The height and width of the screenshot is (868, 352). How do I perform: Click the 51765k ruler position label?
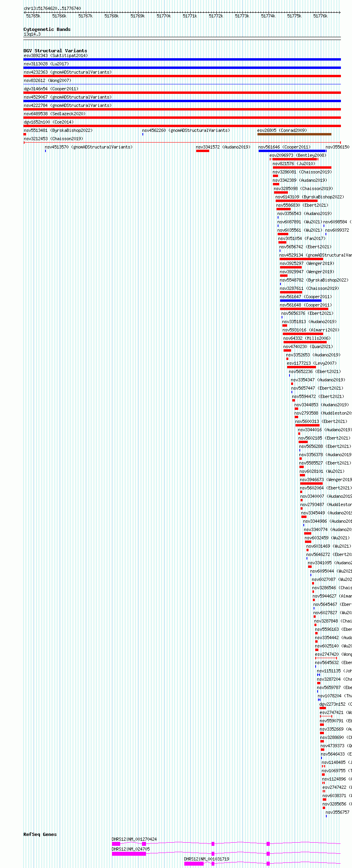(33, 16)
